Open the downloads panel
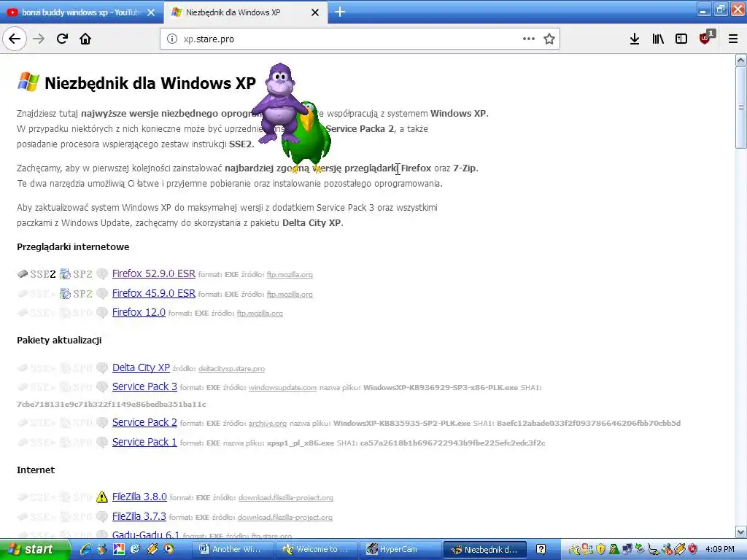Viewport: 747px width, 560px height. click(x=635, y=39)
